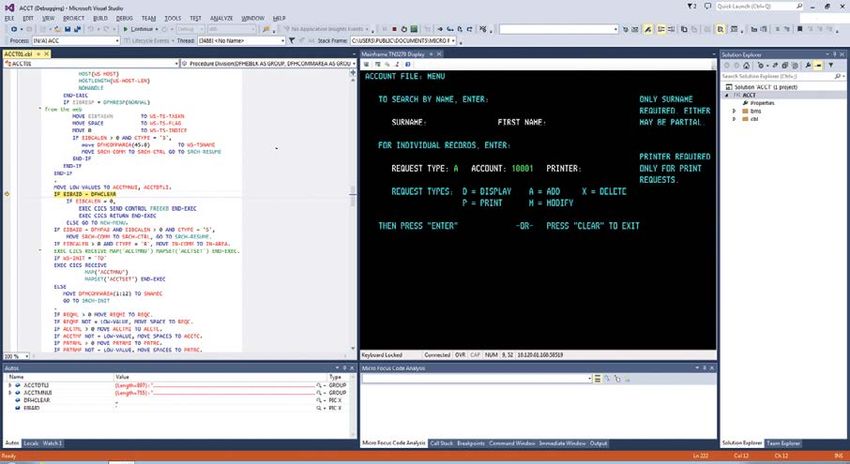Switch to the Output tab
This screenshot has height=464, width=850.
598,443
